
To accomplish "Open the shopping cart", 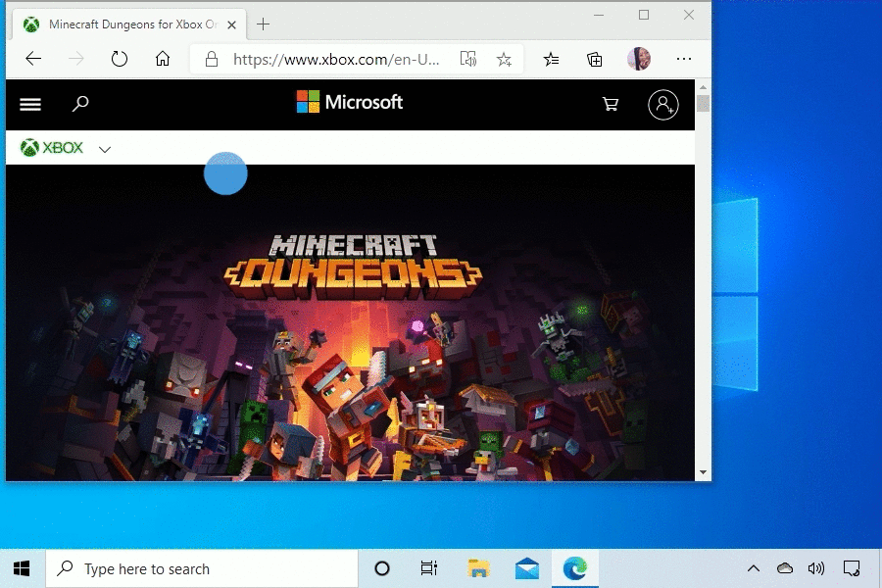I will click(x=611, y=104).
